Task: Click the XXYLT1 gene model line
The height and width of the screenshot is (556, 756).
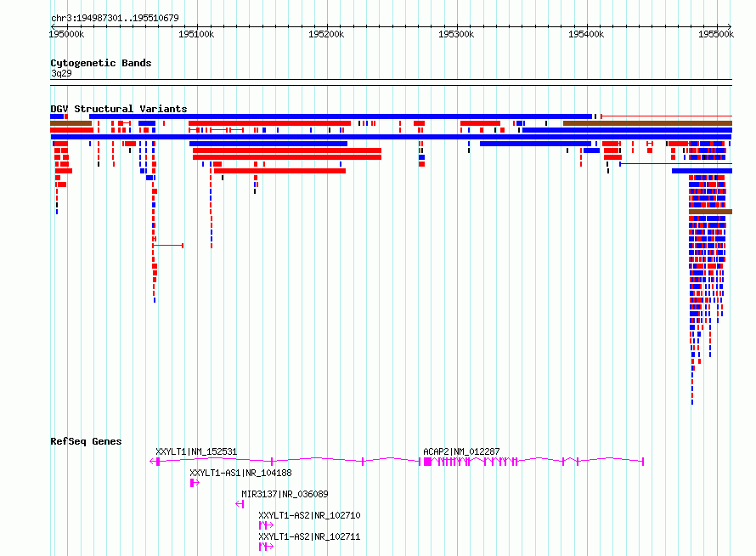Action: point(285,461)
